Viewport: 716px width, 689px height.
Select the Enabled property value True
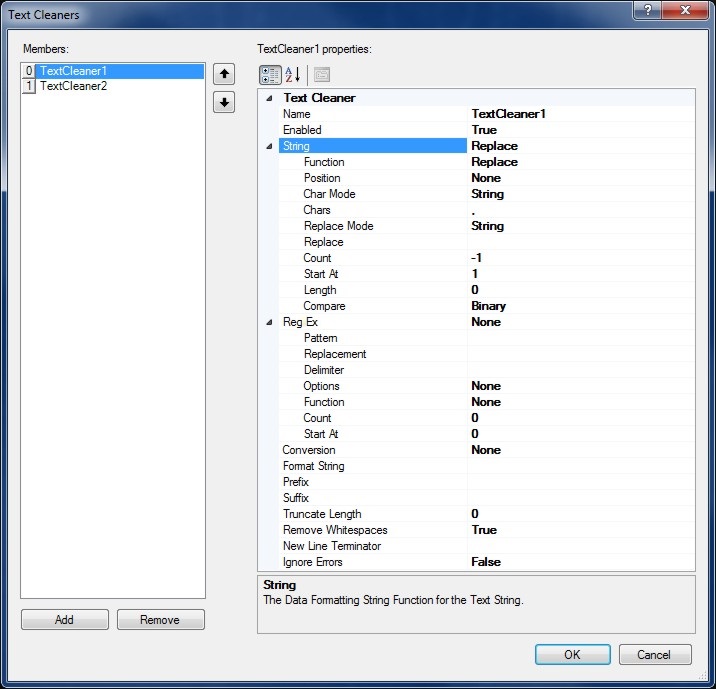tap(484, 130)
